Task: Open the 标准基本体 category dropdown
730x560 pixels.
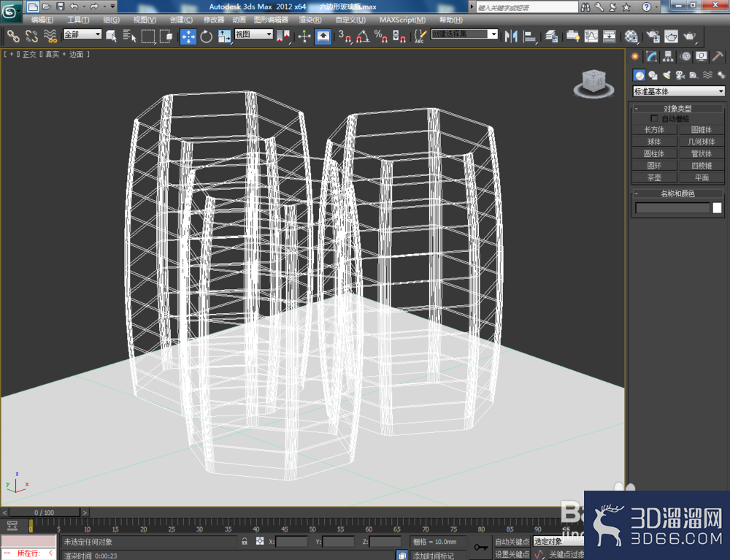Action: point(679,91)
